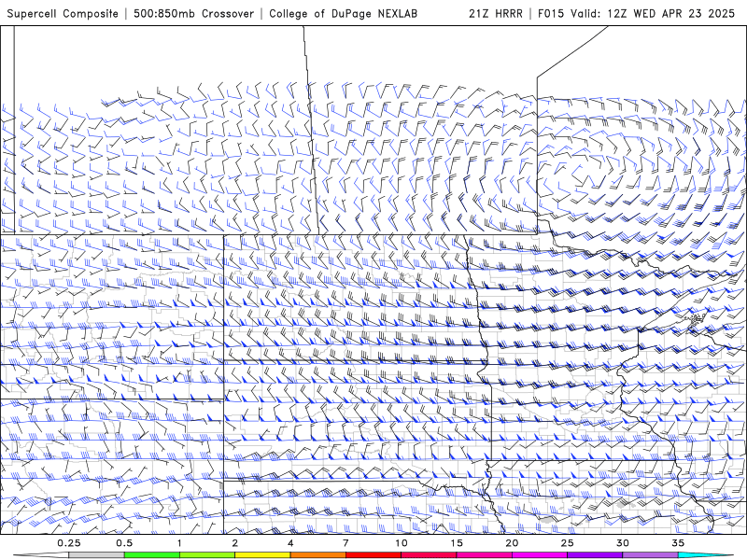Image resolution: width=747 pixels, height=560 pixels.
Task: Select the light purple 30–35 color segment
Action: 650,555
